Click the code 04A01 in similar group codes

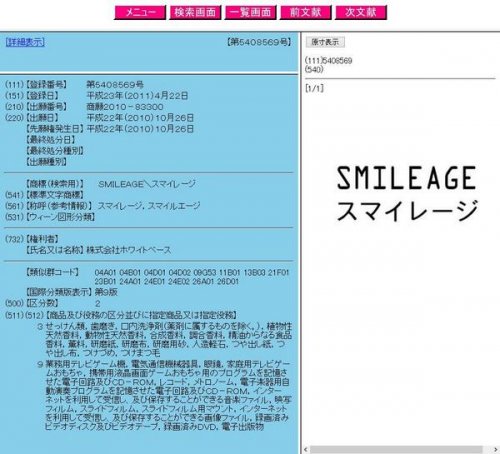(105, 273)
